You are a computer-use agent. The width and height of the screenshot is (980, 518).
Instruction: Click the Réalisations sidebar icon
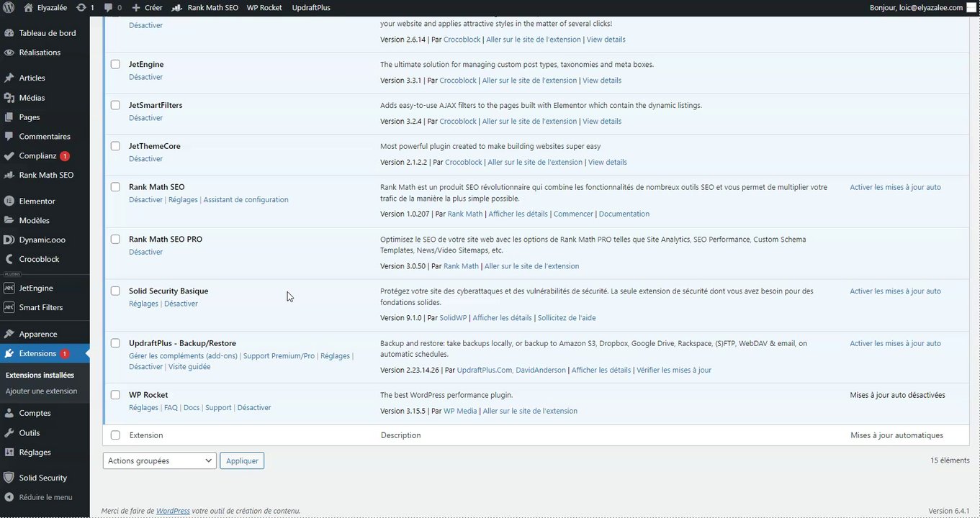click(x=9, y=53)
